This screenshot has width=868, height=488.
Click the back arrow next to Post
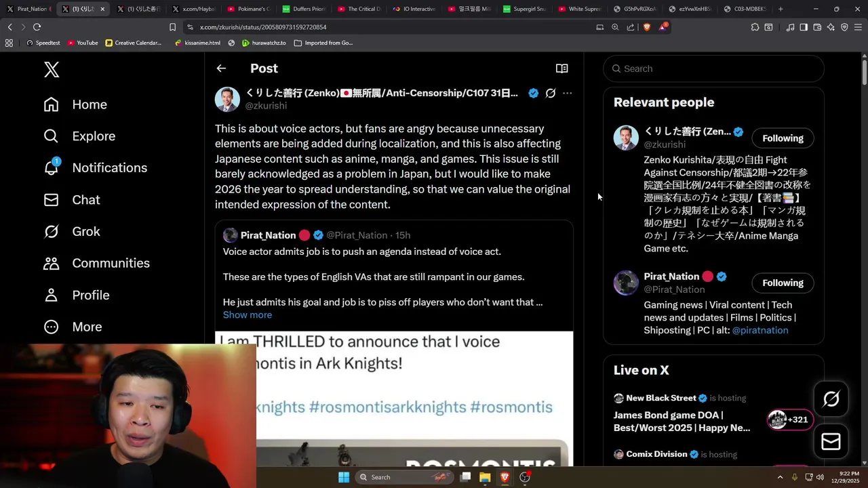click(221, 68)
